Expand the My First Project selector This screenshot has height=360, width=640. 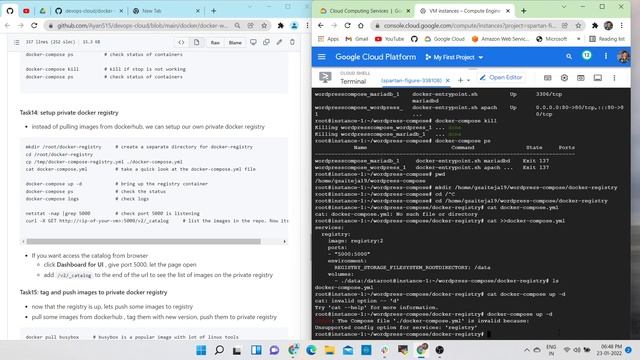454,57
